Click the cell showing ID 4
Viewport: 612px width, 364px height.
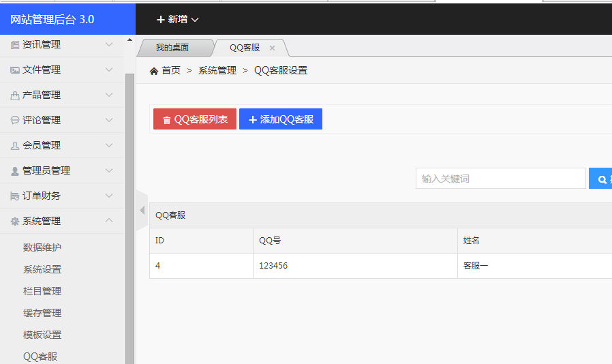coord(202,266)
